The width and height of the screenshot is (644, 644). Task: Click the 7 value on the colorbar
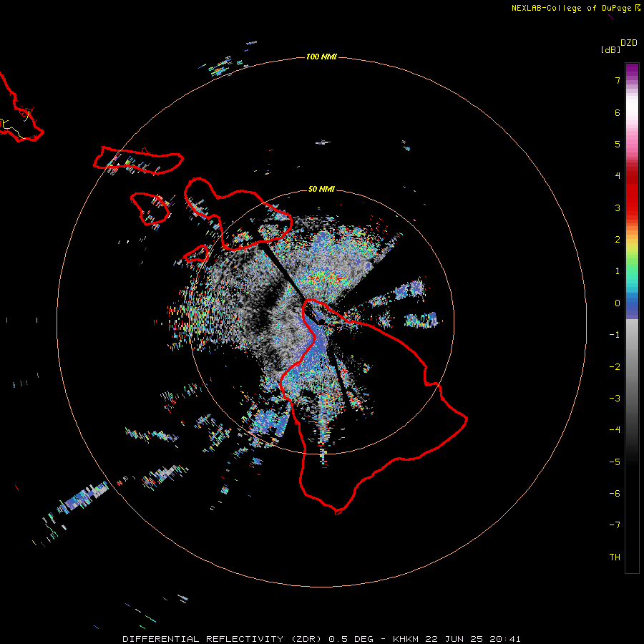(618, 80)
